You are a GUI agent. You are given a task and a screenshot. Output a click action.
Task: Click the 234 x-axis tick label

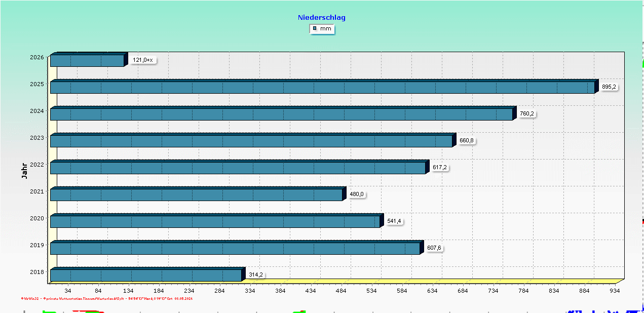189,291
